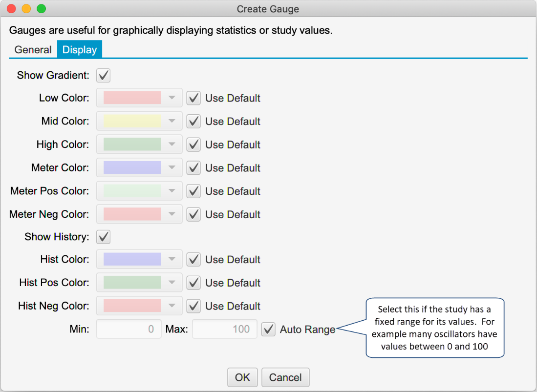Viewport: 537px width, 392px height.
Task: Open the Low Color dropdown arrow
Action: point(172,98)
